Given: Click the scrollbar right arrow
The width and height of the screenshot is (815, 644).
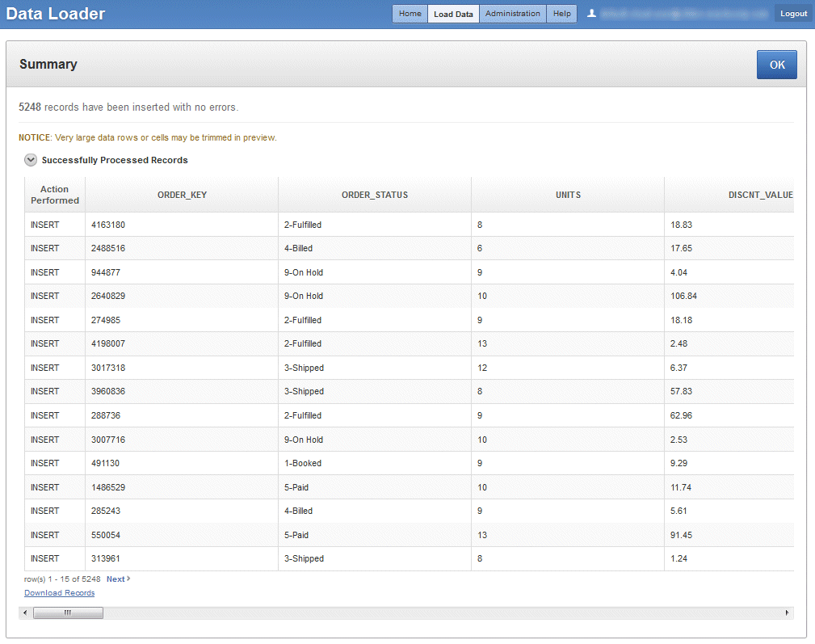Looking at the screenshot, I should tap(787, 612).
